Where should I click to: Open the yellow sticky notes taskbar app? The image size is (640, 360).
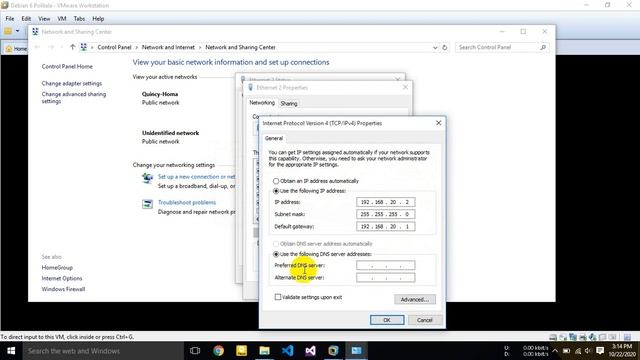pos(242,351)
